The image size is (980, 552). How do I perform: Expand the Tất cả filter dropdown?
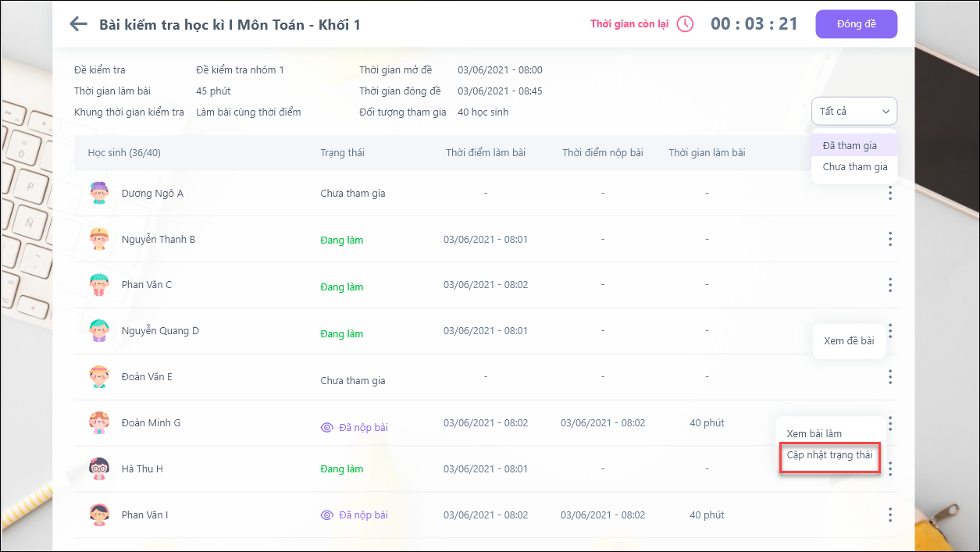point(854,112)
